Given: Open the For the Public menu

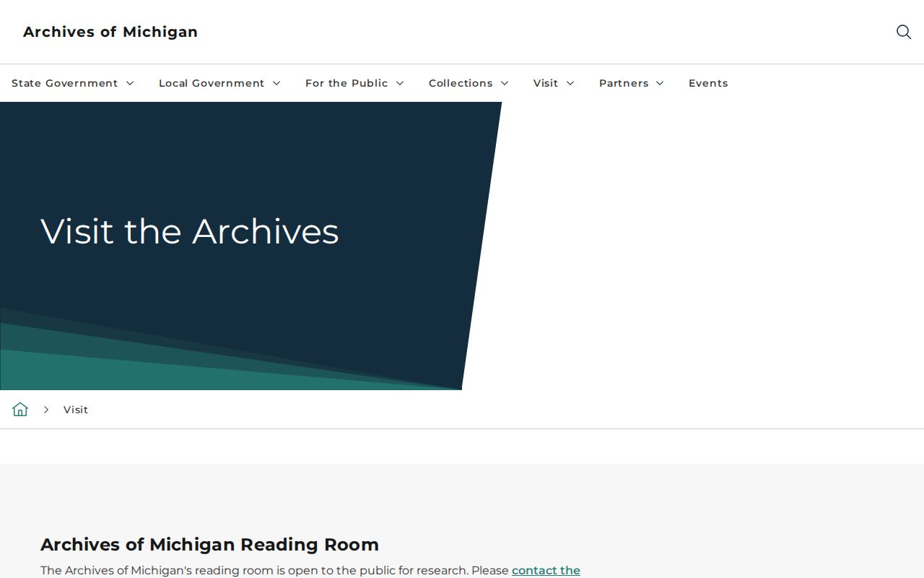Looking at the screenshot, I should 346,83.
